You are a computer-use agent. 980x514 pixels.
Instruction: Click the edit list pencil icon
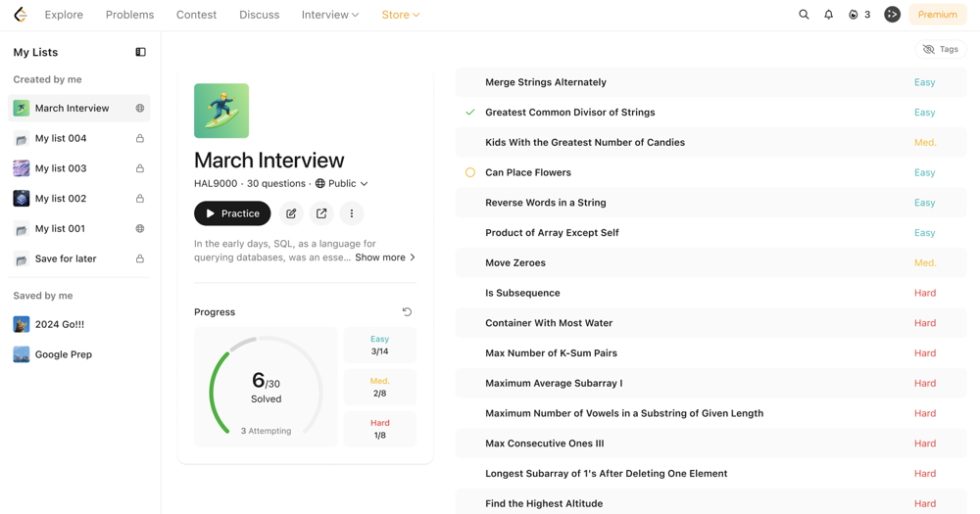pyautogui.click(x=291, y=213)
